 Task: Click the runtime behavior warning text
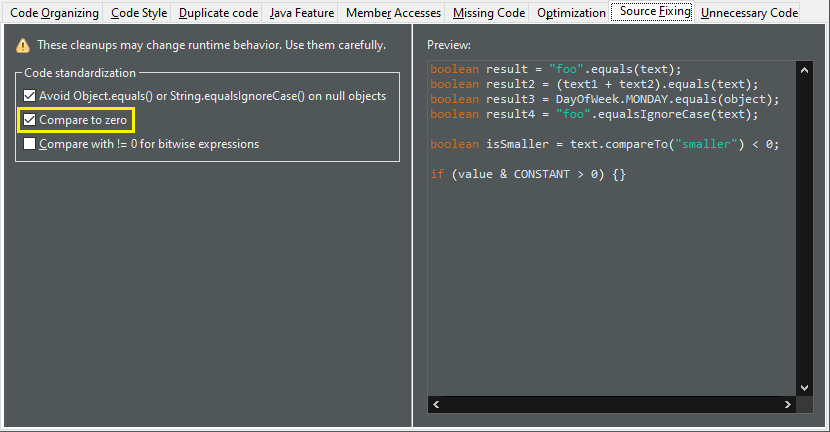(x=211, y=45)
